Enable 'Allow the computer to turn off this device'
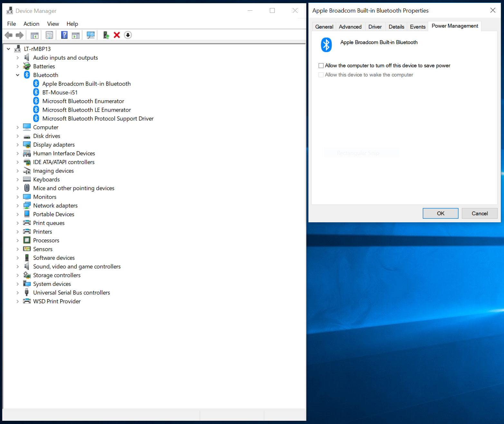Screen dimensions: 504x424 pyautogui.click(x=321, y=66)
